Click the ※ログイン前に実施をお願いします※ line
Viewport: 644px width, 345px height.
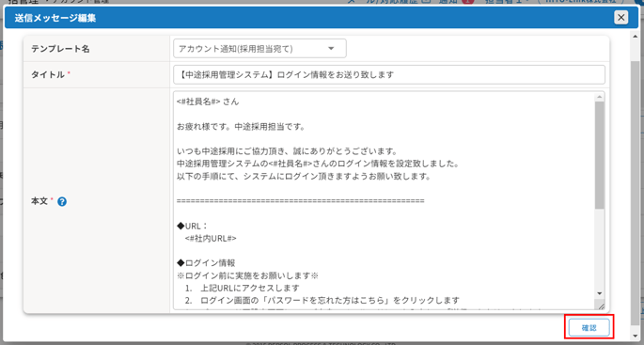pos(247,275)
